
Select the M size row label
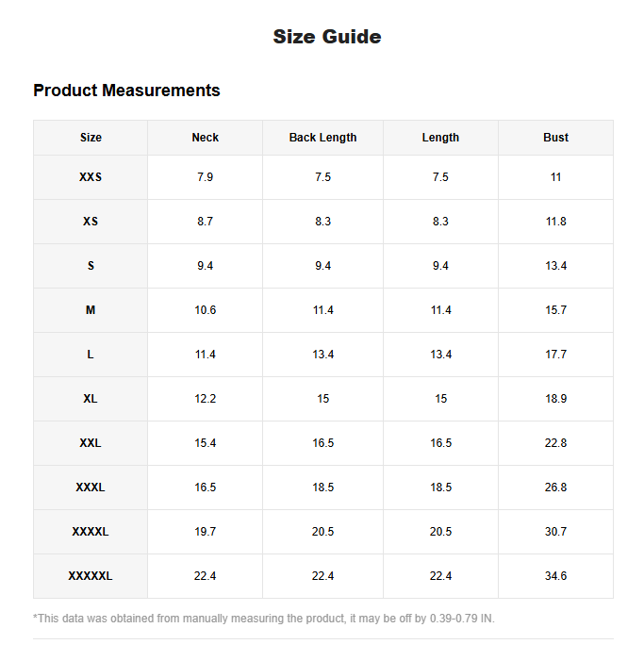91,310
